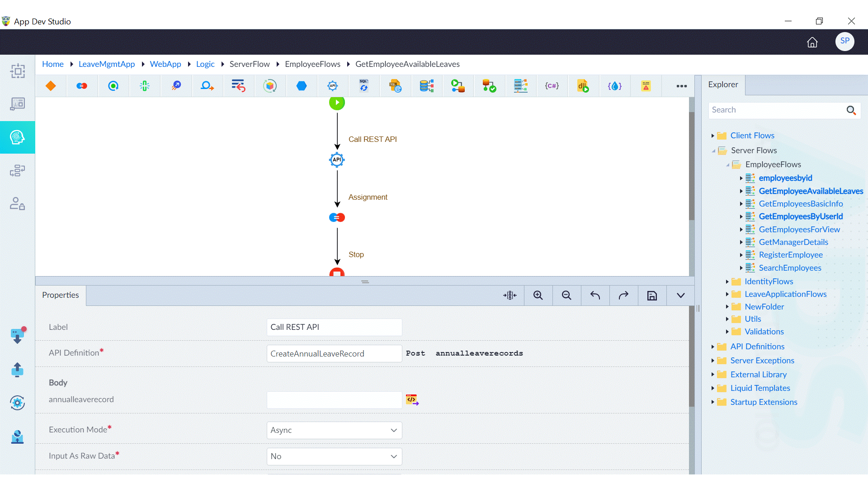868x488 pixels.
Task: Expand the Client Flows folder
Action: coord(712,136)
